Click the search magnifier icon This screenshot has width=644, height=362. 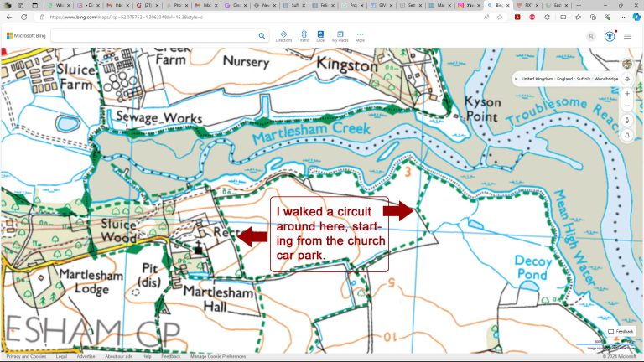pos(262,36)
